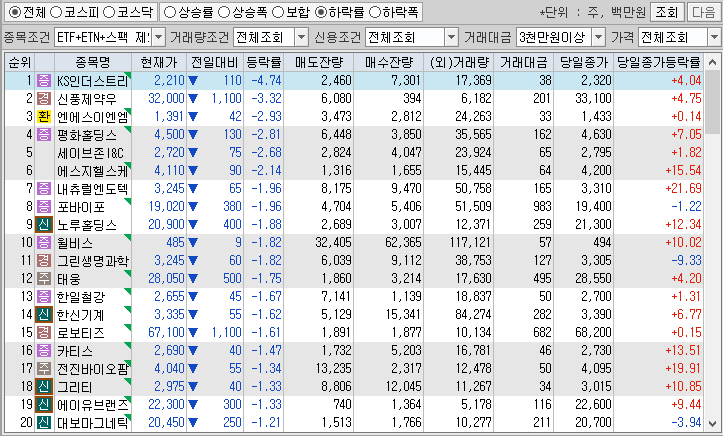
Task: Click 거래대금 value 983
Action: coord(542,206)
